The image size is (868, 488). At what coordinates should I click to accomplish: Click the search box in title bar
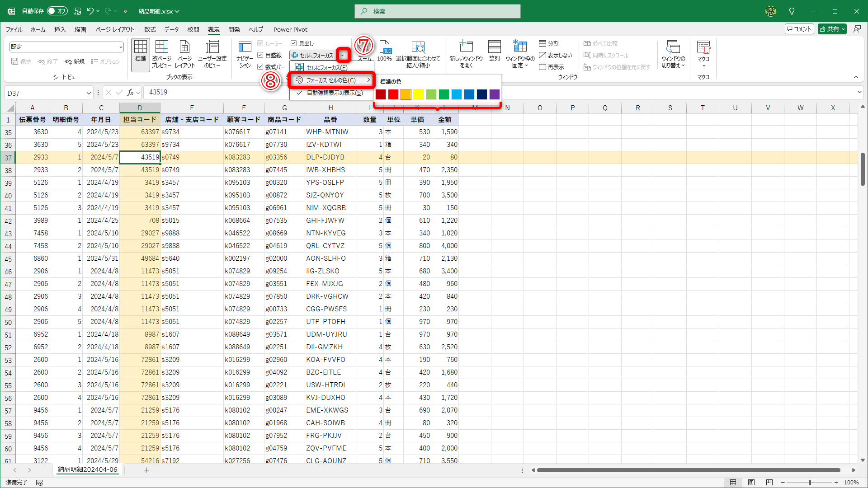click(438, 11)
